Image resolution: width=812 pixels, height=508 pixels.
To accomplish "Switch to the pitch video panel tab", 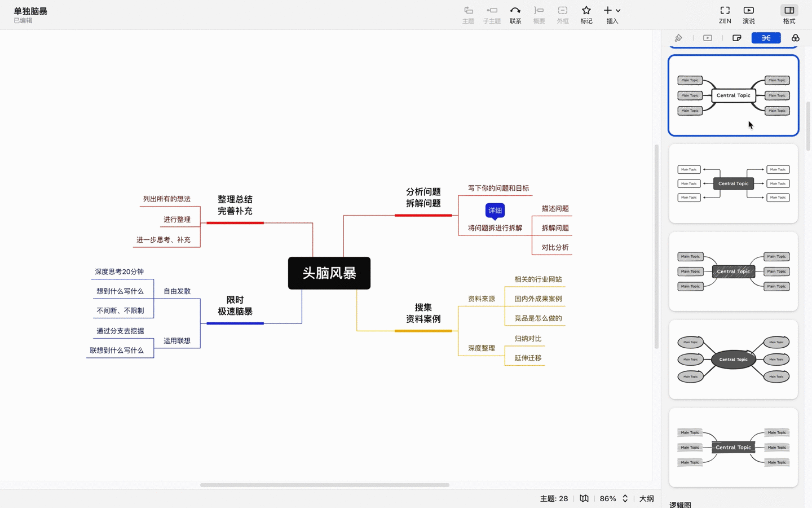I will point(707,38).
